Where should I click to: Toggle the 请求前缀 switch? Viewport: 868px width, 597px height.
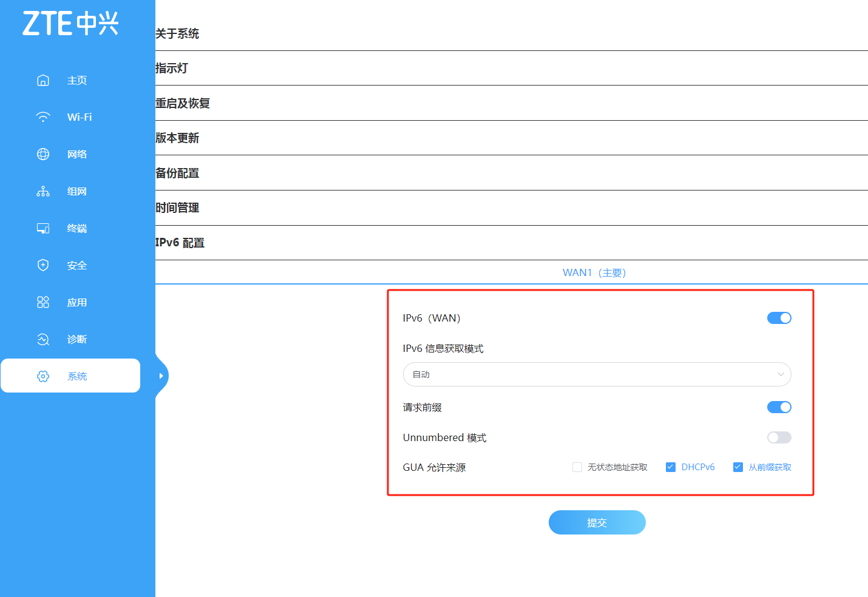pyautogui.click(x=779, y=407)
